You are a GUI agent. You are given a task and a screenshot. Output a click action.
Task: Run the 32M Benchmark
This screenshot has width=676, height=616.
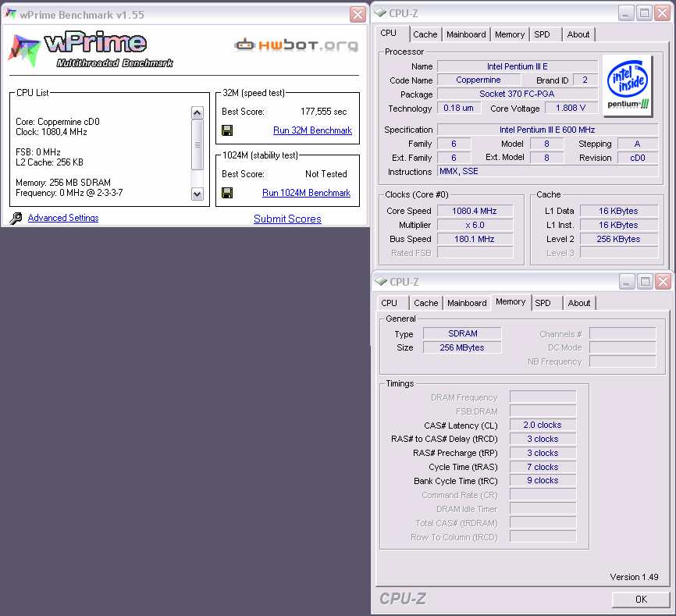click(x=312, y=130)
